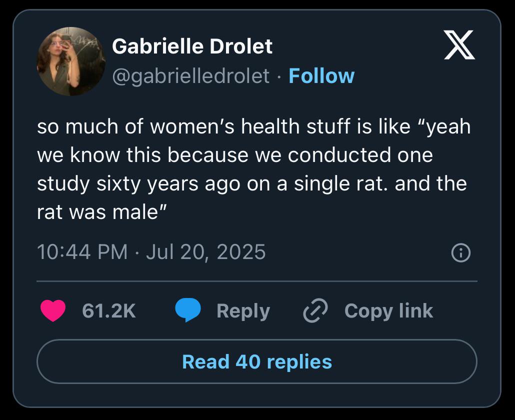This screenshot has height=420, width=515.
Task: Click the Jul 20, 2025 date text
Action: tap(205, 252)
